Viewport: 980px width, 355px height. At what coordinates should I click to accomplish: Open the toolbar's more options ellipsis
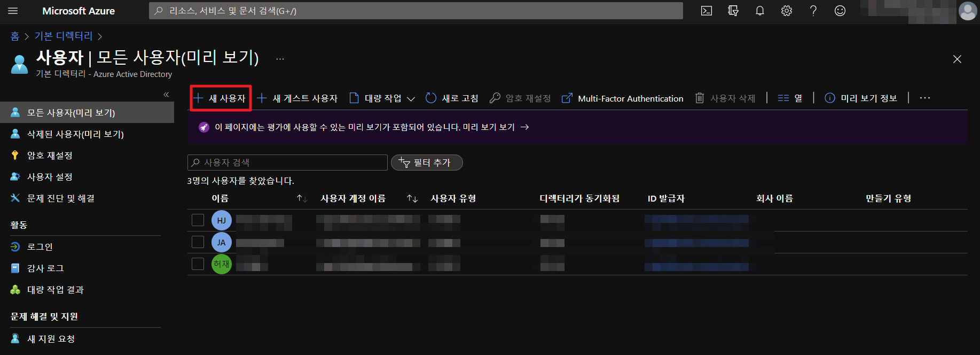(x=924, y=98)
